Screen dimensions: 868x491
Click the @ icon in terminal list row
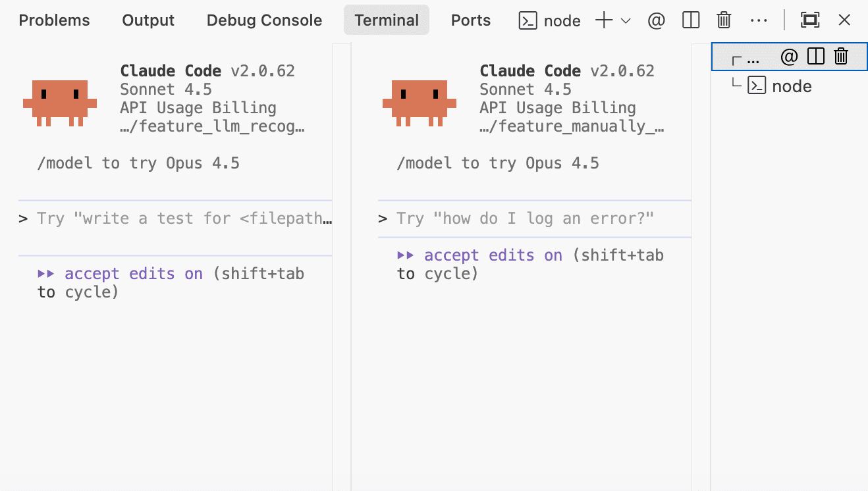788,57
